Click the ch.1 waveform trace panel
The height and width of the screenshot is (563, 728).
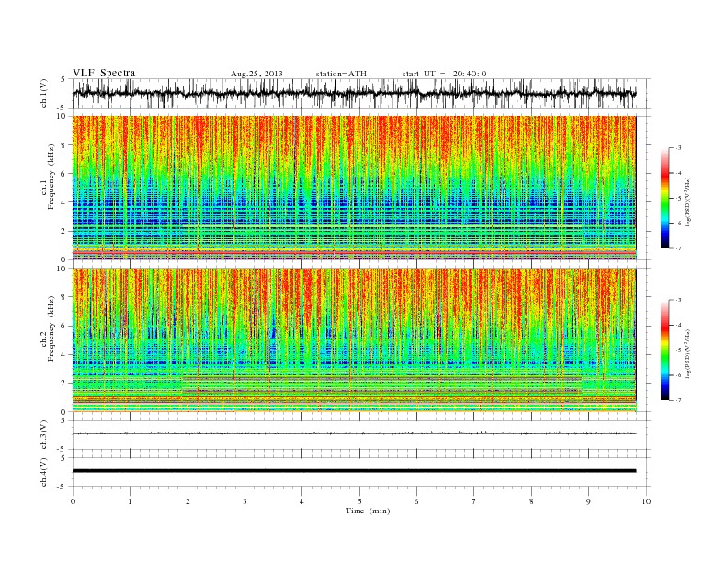pos(360,93)
